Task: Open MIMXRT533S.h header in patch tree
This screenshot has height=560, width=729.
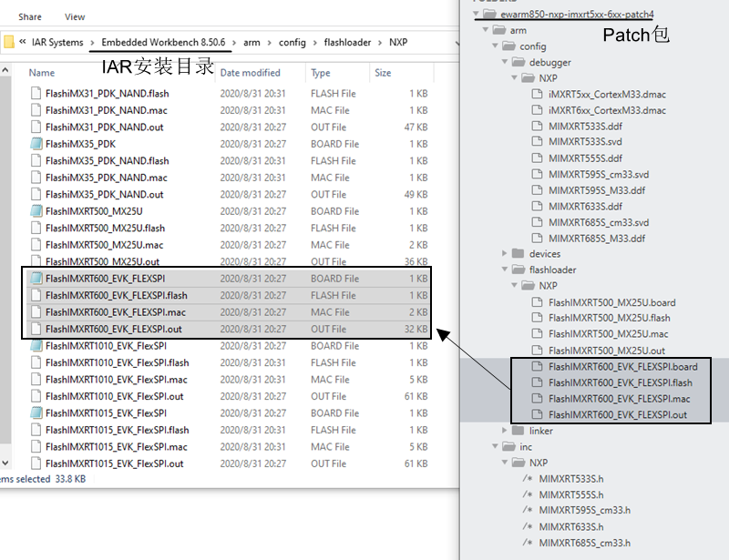Action: (571, 479)
